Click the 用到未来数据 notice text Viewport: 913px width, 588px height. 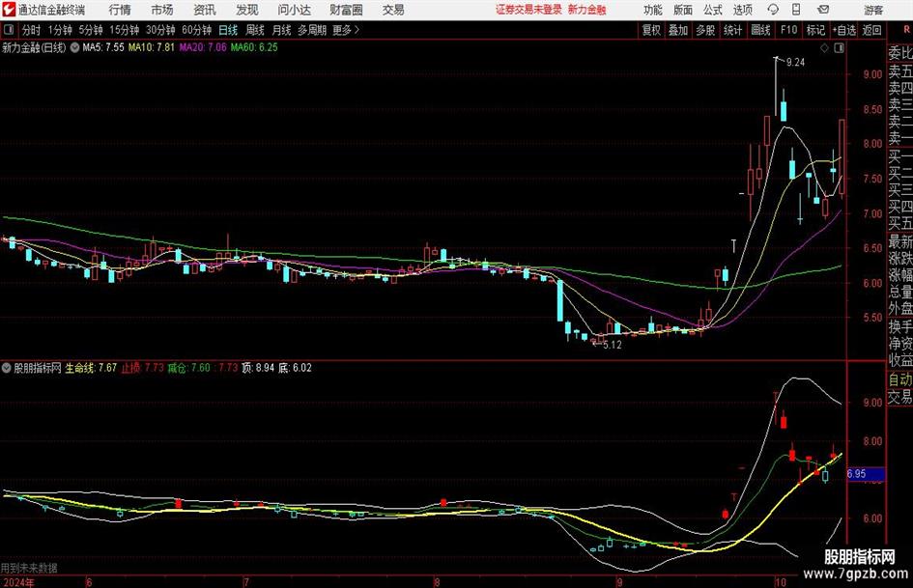(x=29, y=568)
